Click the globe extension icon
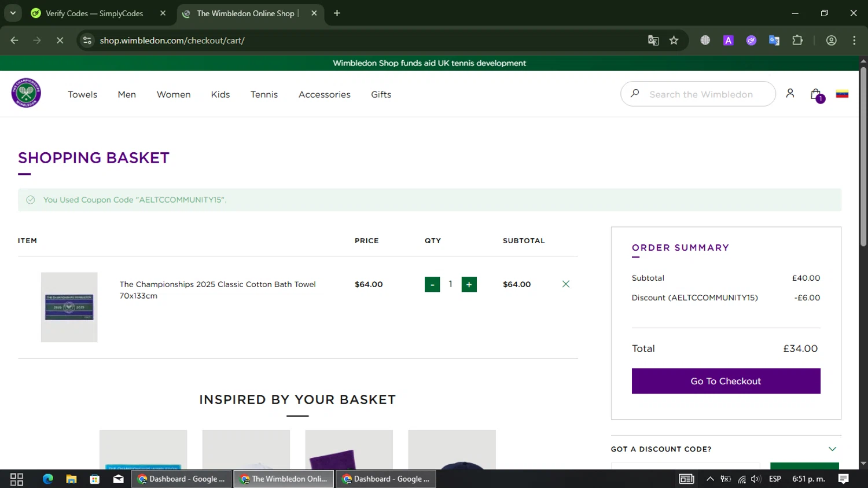 tap(705, 41)
